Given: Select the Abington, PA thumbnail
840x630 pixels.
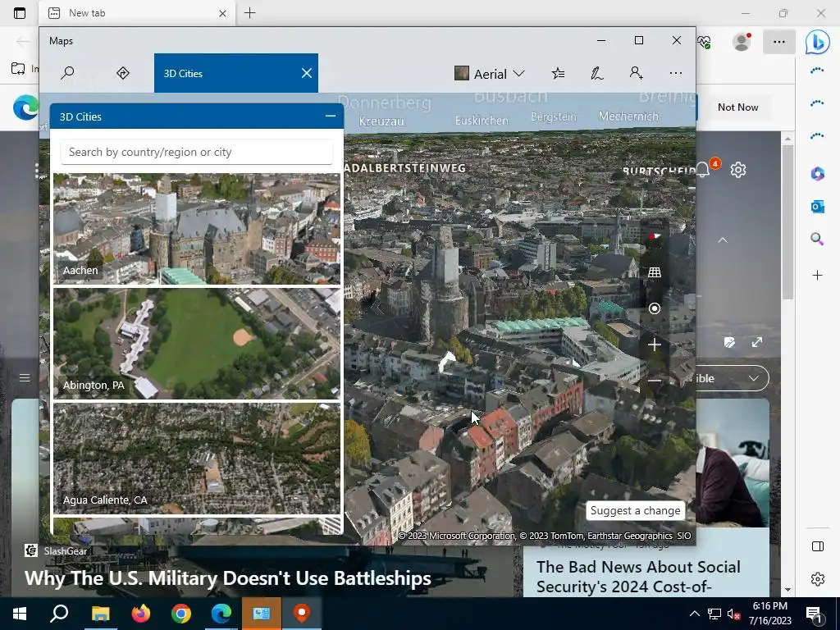Looking at the screenshot, I should tap(197, 344).
